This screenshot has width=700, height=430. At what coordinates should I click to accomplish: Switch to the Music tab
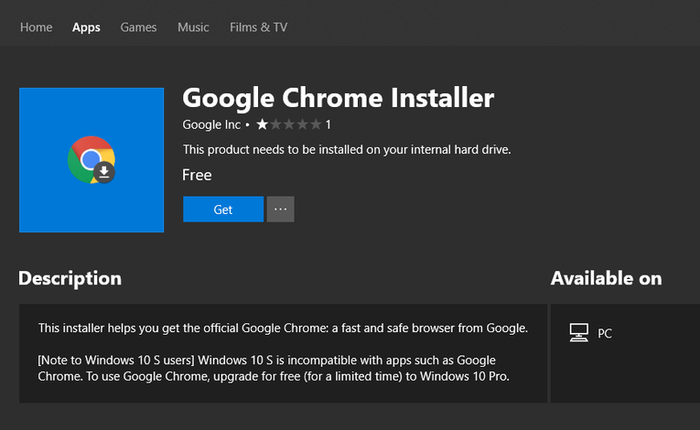click(x=193, y=27)
